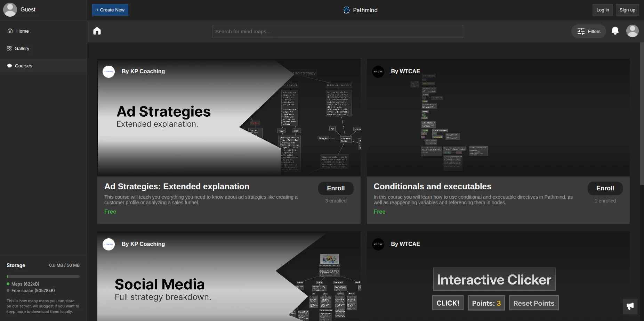The image size is (644, 321).
Task: Click the Storage usage progress bar
Action: click(43, 277)
